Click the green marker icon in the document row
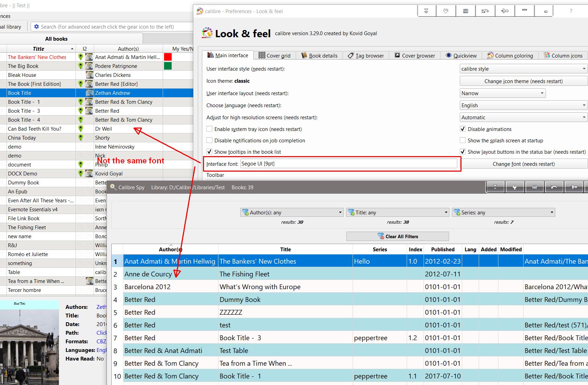Image resolution: width=588 pixels, height=385 pixels. click(81, 164)
